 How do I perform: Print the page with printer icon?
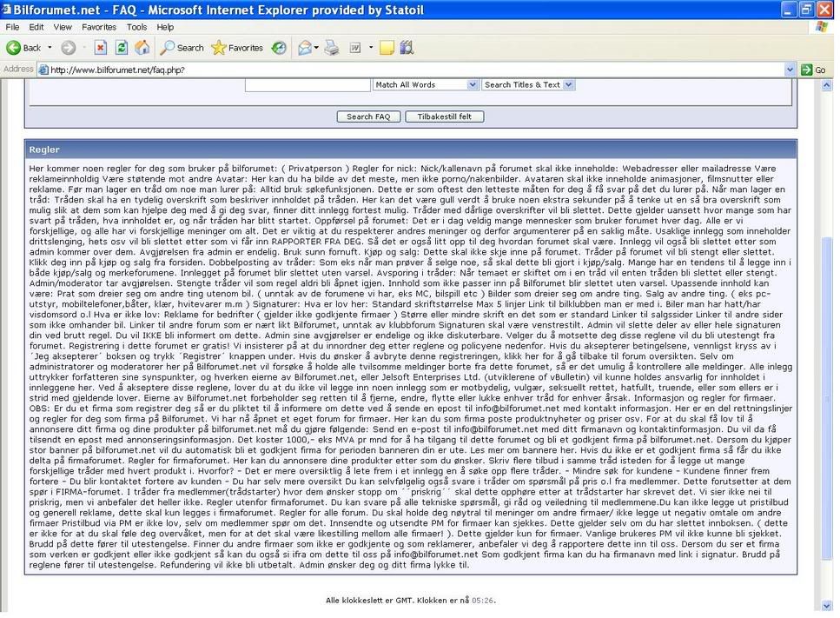click(332, 48)
